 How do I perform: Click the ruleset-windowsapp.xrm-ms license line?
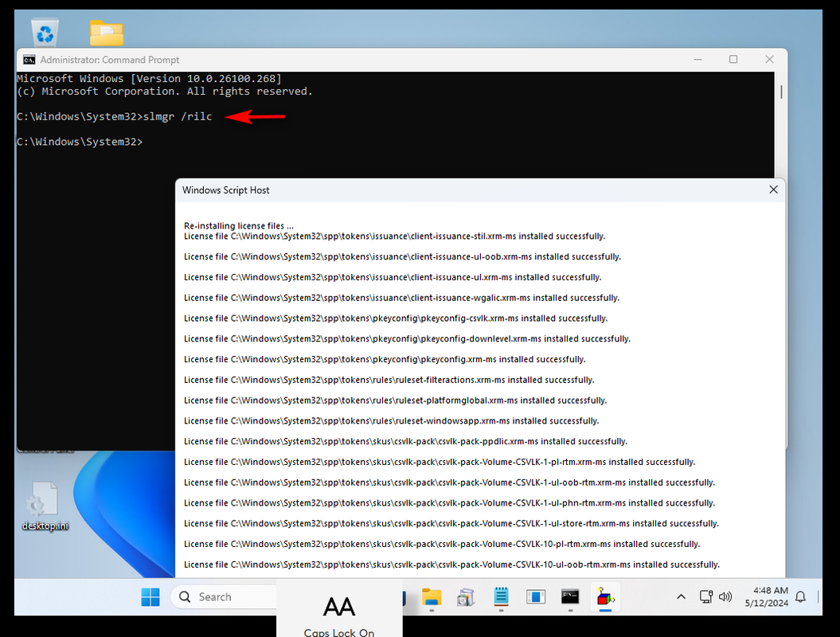tap(392, 421)
